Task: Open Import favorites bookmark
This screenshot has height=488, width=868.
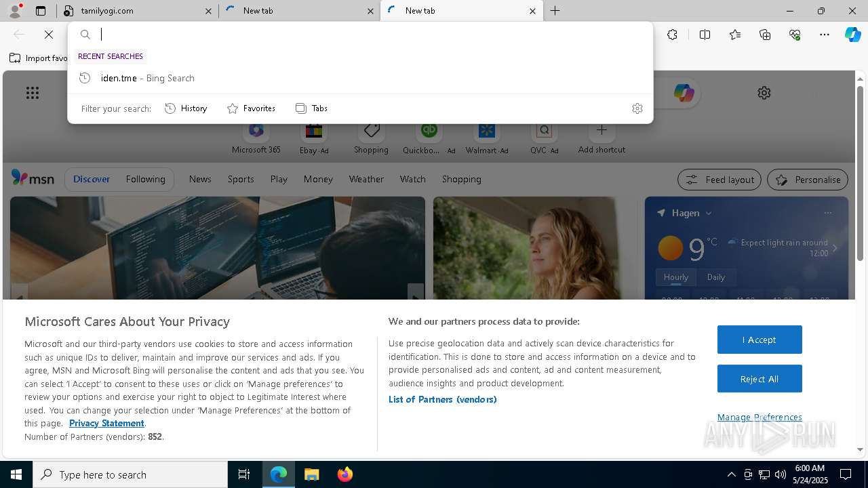Action: [x=39, y=58]
